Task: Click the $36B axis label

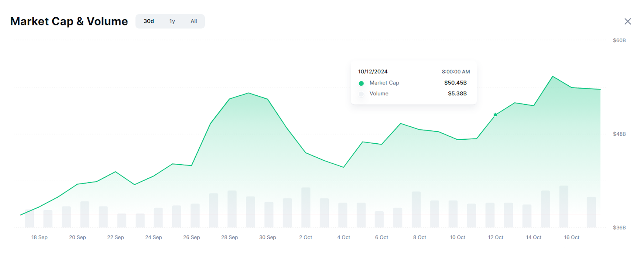Action: pos(619,228)
